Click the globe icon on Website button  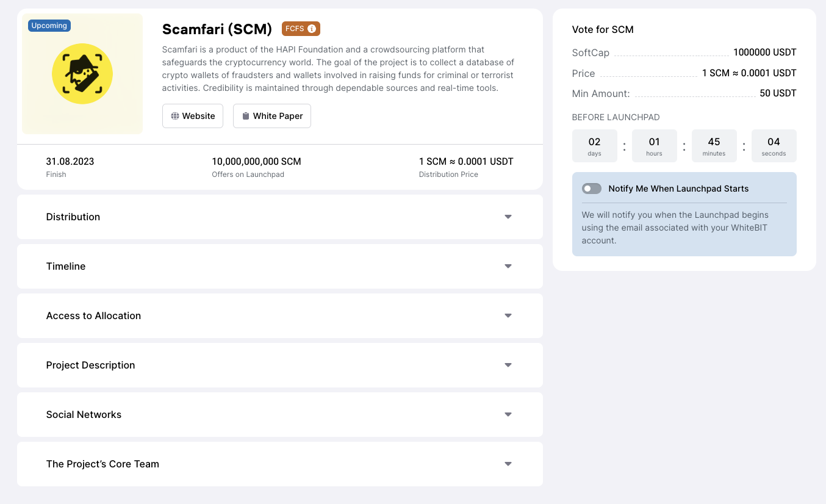click(x=175, y=116)
